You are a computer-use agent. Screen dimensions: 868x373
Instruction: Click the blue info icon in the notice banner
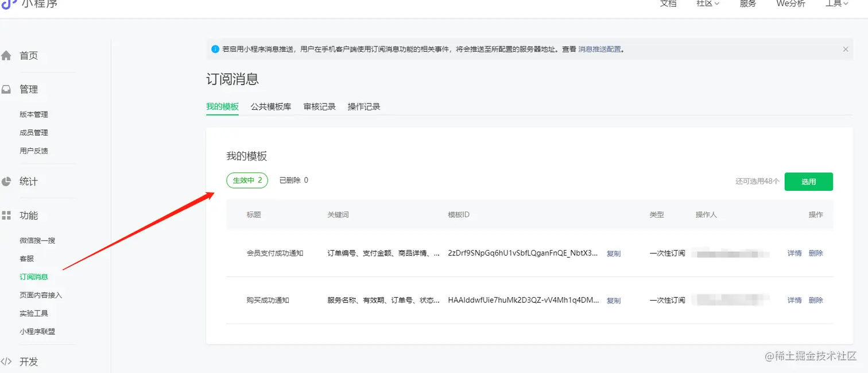coord(215,49)
